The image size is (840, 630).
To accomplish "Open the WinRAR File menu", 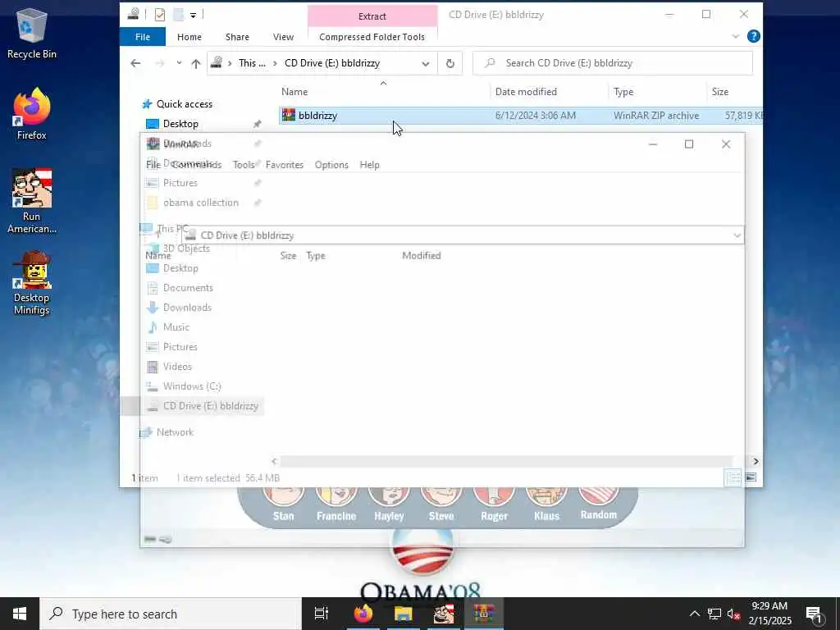I will click(153, 165).
